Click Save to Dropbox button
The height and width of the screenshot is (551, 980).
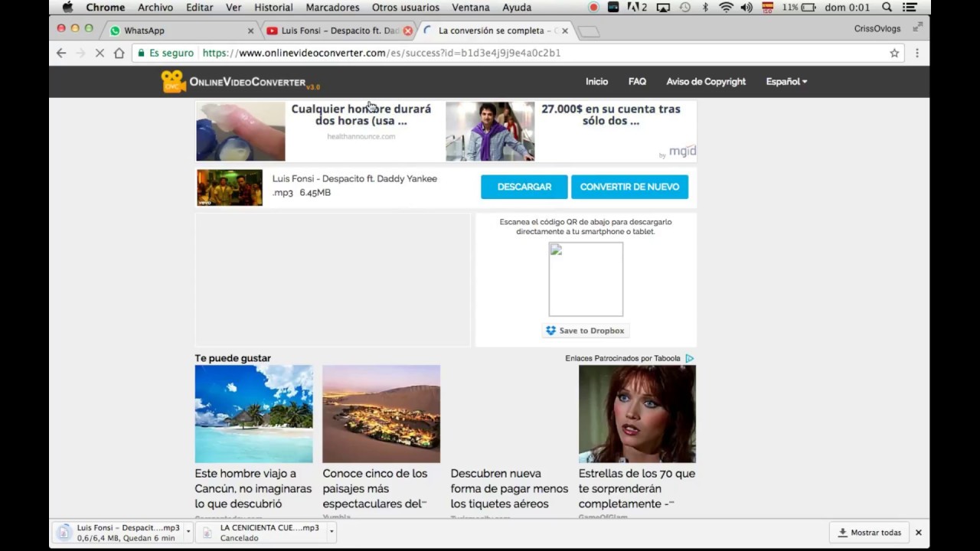(x=586, y=331)
